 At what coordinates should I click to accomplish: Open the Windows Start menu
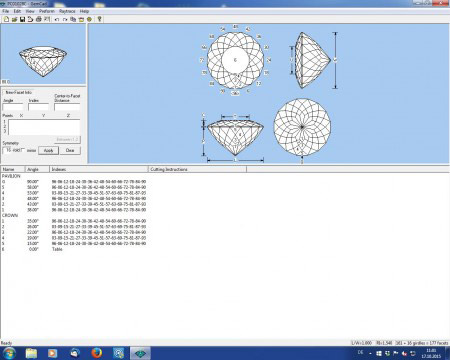pos(9,353)
